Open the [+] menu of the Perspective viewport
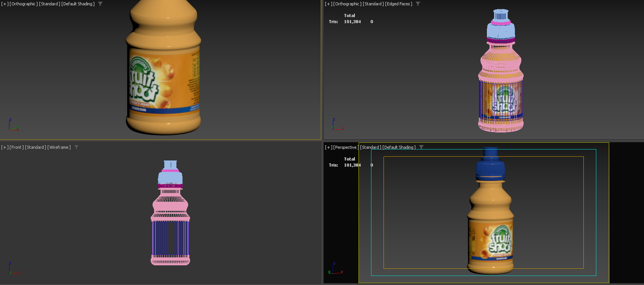 [x=329, y=147]
